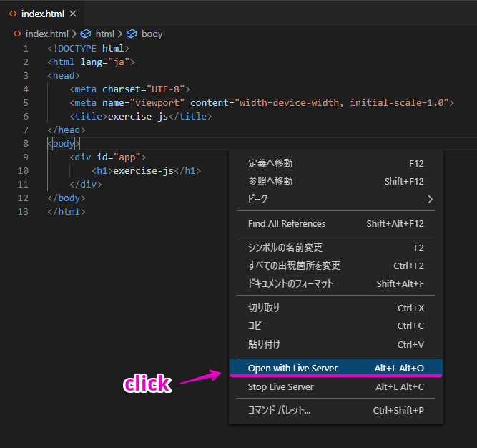
Task: Click the html symbol icon in breadcrumb
Action: click(x=85, y=34)
